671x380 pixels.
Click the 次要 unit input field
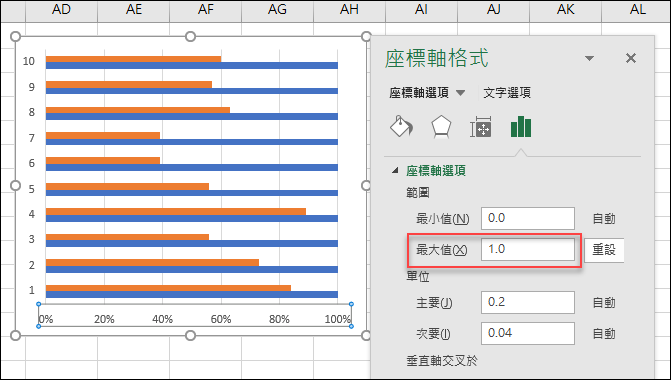click(528, 333)
